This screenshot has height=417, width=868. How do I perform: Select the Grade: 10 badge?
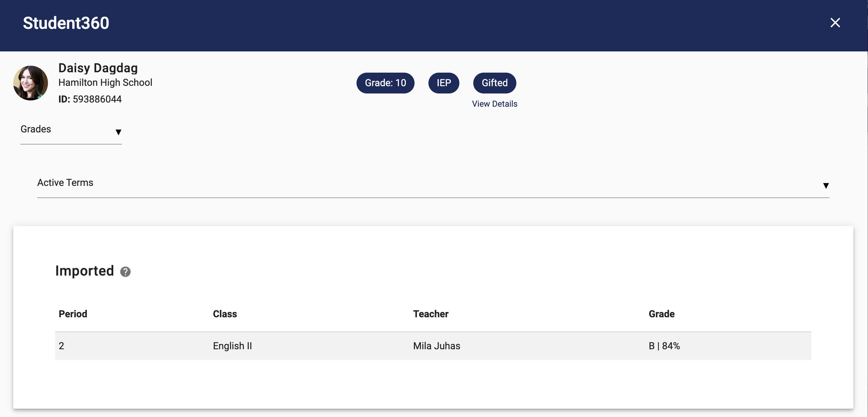[x=385, y=83]
